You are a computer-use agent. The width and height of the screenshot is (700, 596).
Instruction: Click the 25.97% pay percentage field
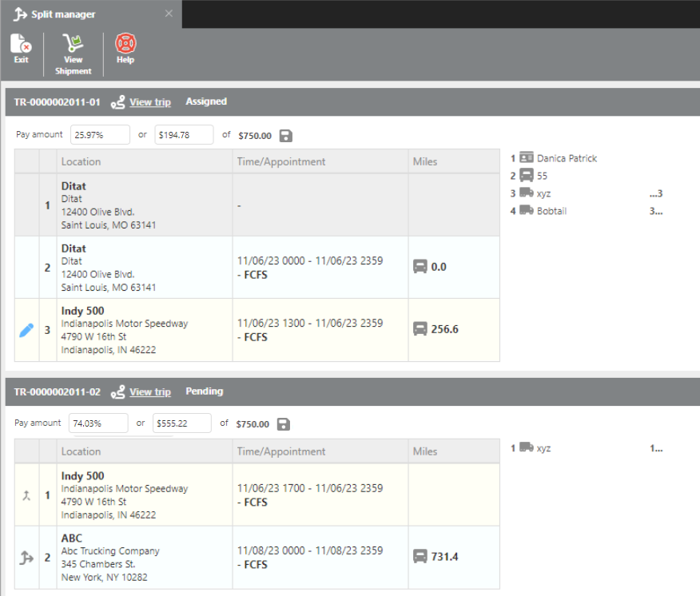(x=100, y=135)
